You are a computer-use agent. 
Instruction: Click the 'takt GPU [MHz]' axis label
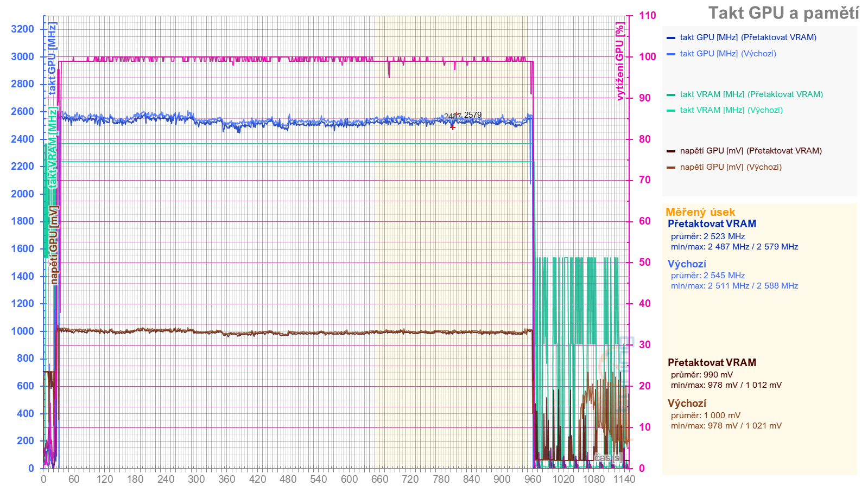(x=52, y=59)
